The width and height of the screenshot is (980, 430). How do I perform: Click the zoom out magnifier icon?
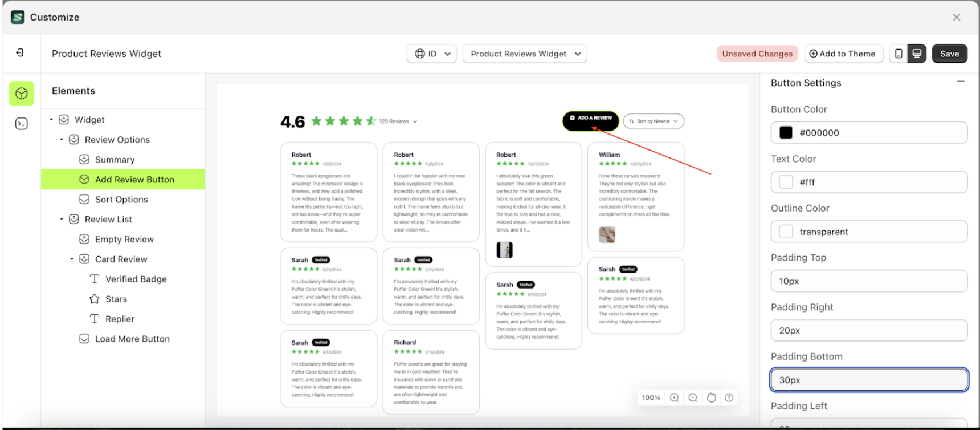pos(693,397)
